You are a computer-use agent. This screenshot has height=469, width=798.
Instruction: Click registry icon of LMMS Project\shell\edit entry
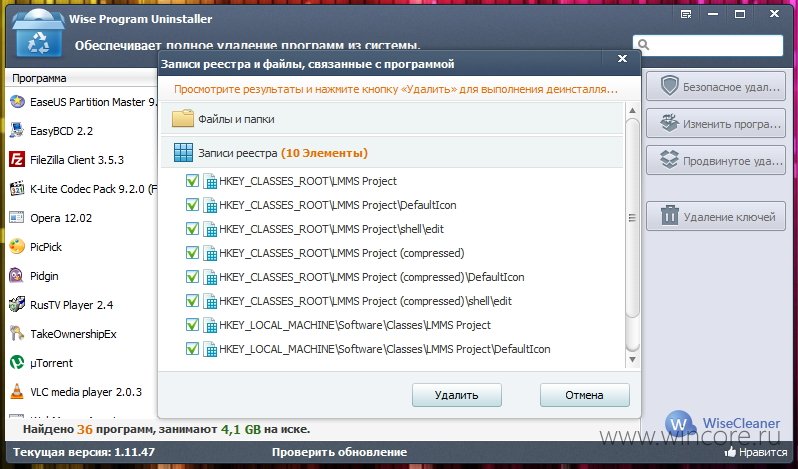(x=210, y=229)
